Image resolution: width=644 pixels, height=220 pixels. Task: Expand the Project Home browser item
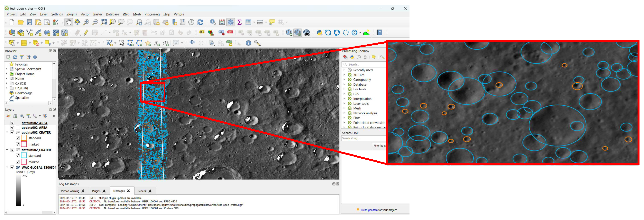coord(6,74)
